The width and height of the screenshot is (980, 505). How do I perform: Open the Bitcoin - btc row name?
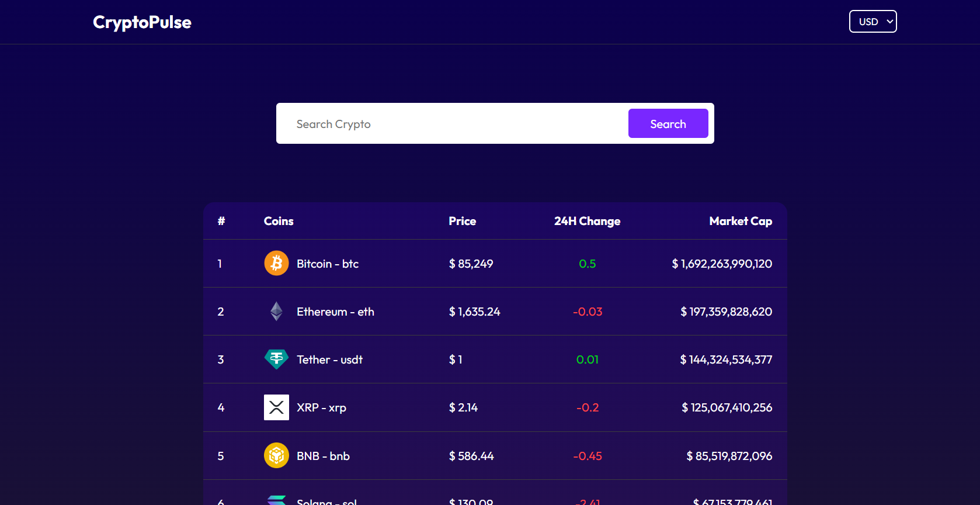pyautogui.click(x=328, y=264)
